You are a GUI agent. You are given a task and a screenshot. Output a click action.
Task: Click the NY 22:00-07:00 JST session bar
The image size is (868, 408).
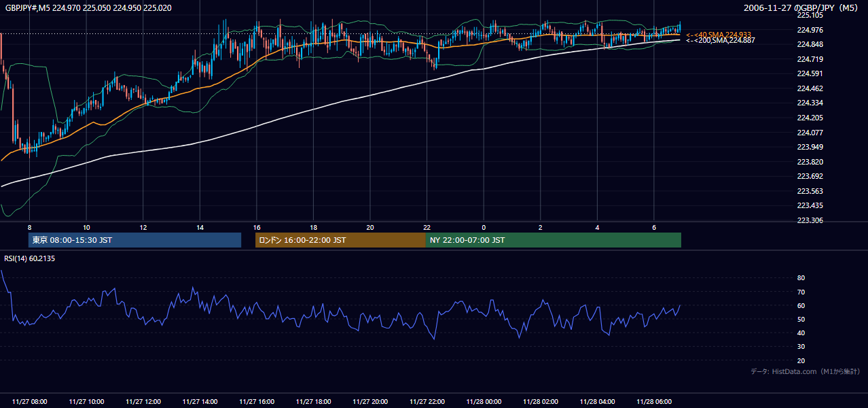pyautogui.click(x=554, y=240)
